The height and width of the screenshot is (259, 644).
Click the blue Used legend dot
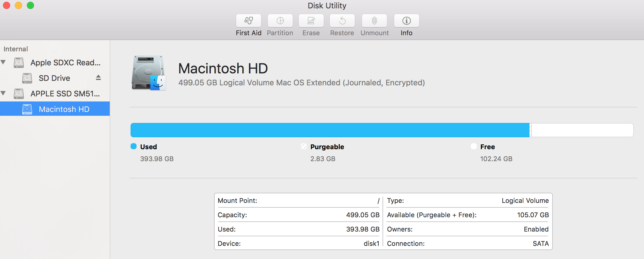click(134, 146)
